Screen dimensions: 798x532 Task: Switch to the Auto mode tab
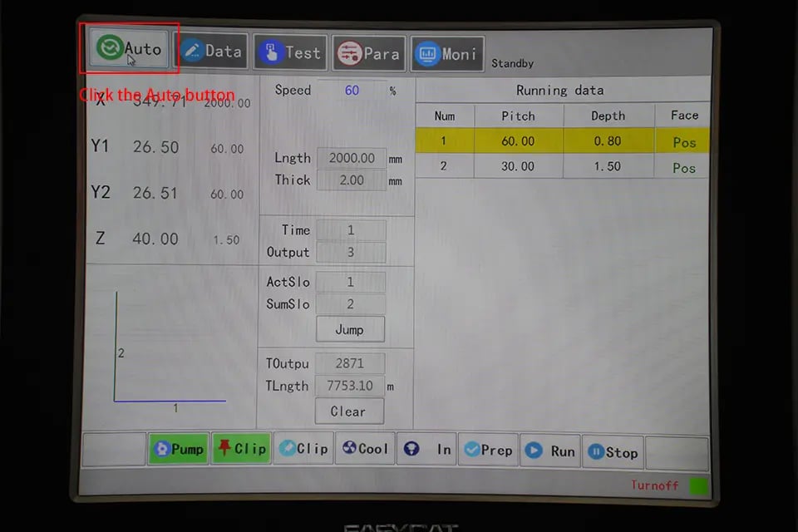[x=129, y=50]
